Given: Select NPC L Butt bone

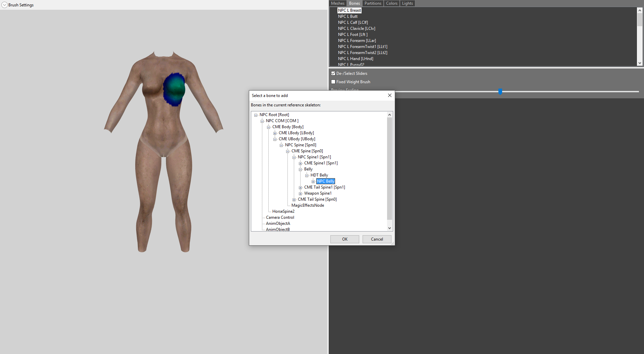Looking at the screenshot, I should pyautogui.click(x=347, y=16).
